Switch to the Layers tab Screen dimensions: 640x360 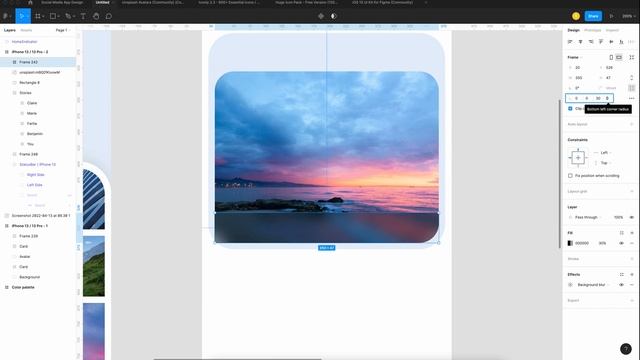10,30
